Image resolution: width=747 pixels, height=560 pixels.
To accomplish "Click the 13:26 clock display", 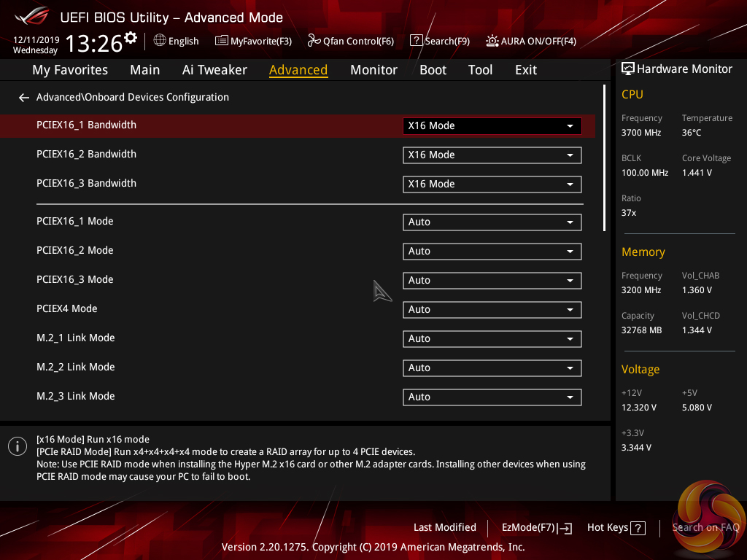I will point(94,44).
